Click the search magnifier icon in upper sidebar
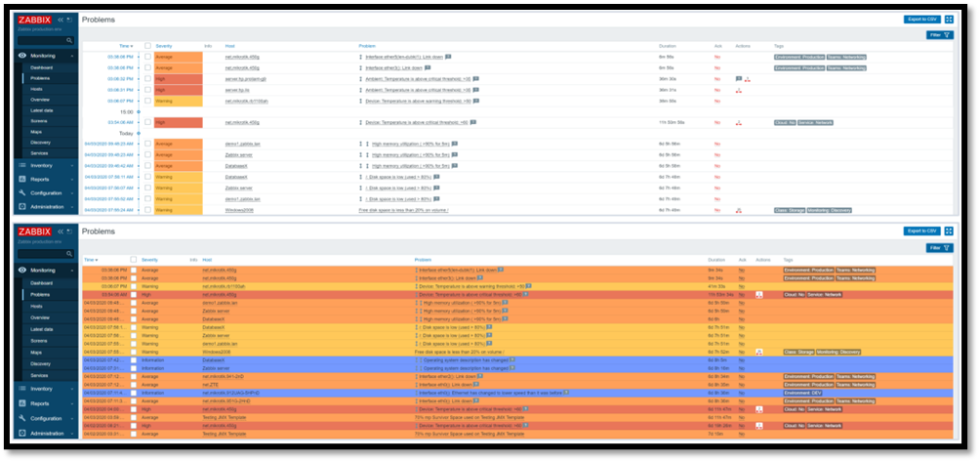 69,41
